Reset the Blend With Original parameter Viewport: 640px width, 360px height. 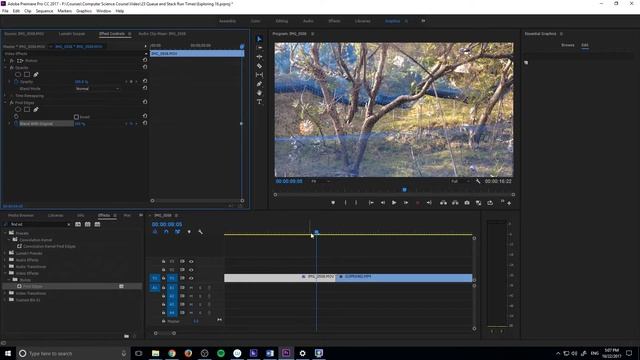click(x=145, y=123)
